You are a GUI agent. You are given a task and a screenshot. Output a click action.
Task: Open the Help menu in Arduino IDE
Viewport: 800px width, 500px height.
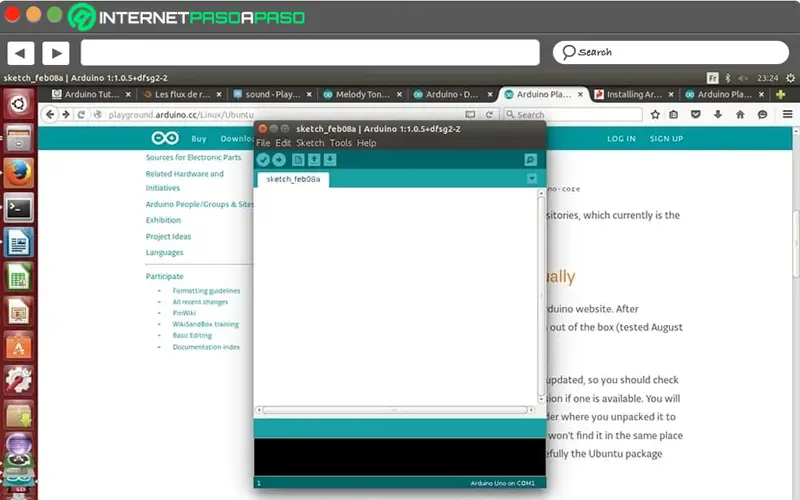tap(366, 143)
